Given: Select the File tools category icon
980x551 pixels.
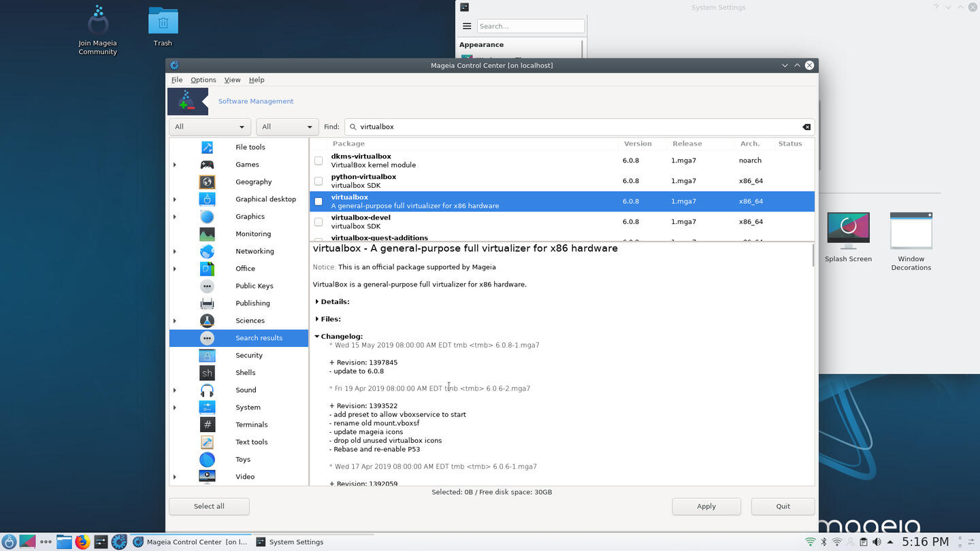Looking at the screenshot, I should click(207, 147).
